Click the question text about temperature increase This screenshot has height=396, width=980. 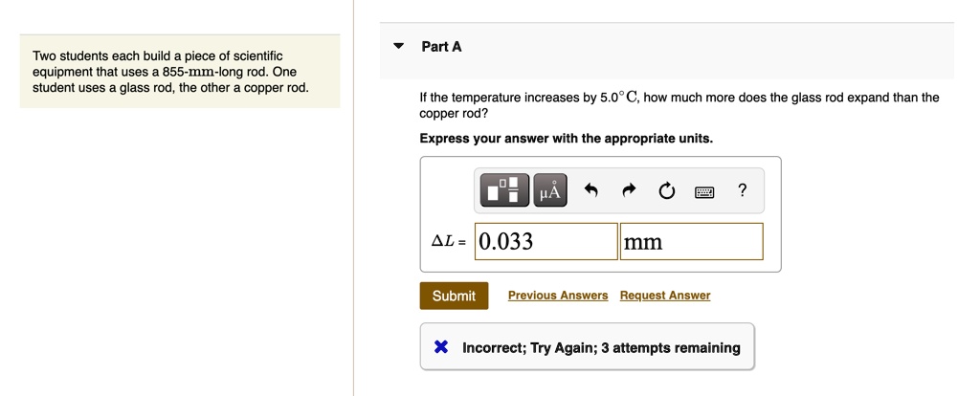(679, 105)
